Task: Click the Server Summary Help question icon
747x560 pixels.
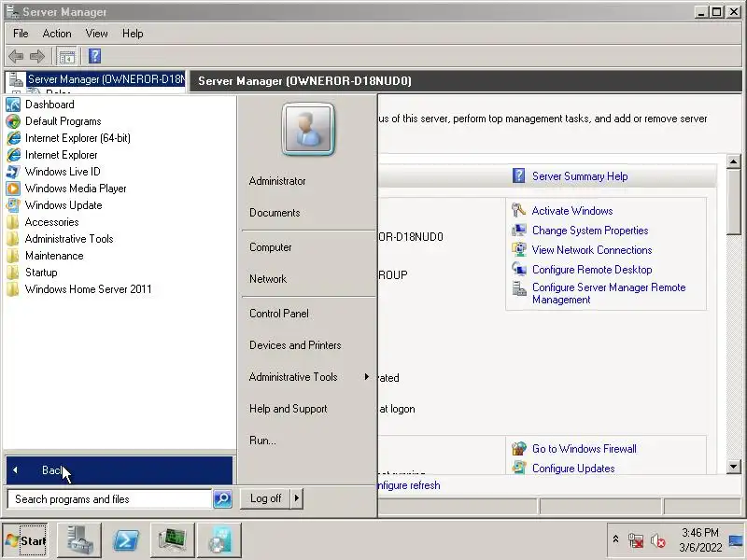Action: 518,175
